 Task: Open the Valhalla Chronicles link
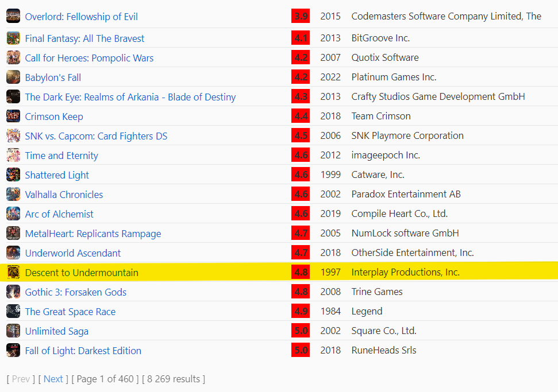[x=64, y=195]
